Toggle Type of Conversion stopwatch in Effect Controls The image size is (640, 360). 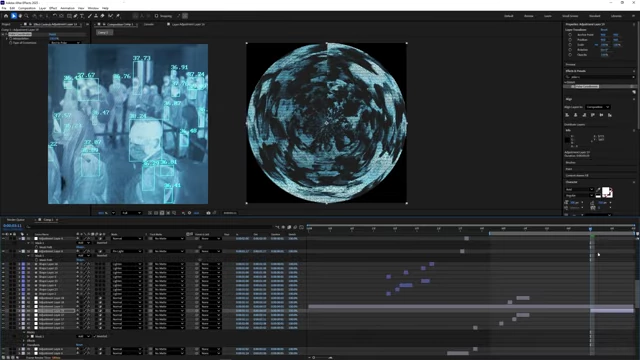11,42
